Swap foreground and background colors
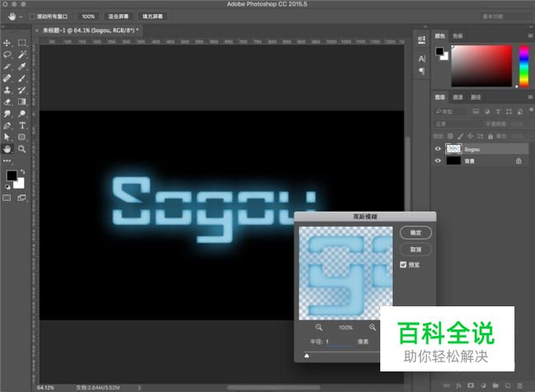 click(x=22, y=171)
